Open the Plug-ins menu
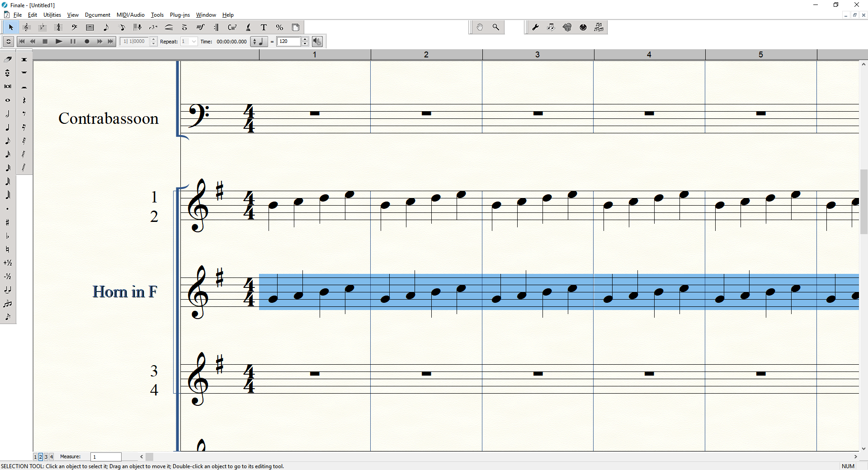 pyautogui.click(x=179, y=15)
